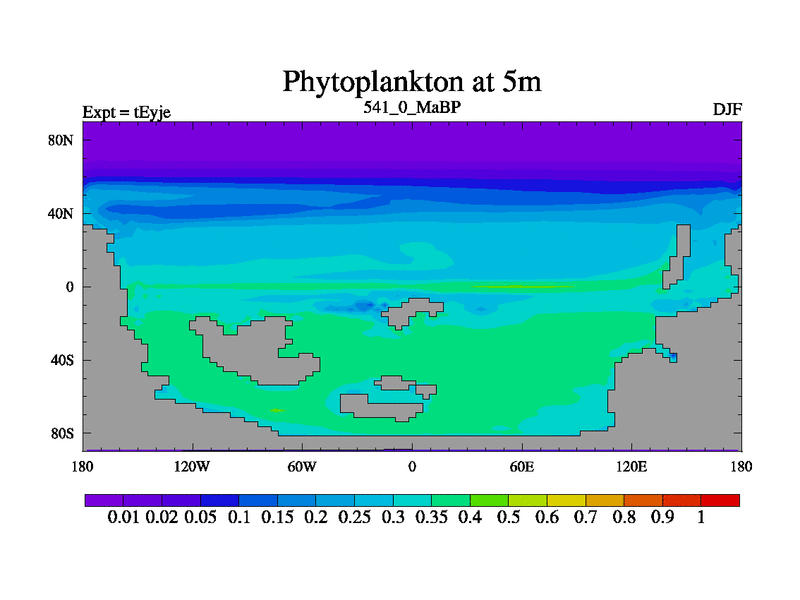The image size is (800, 600).
Task: Click the "0.01" colorbar tick label
Action: (123, 517)
